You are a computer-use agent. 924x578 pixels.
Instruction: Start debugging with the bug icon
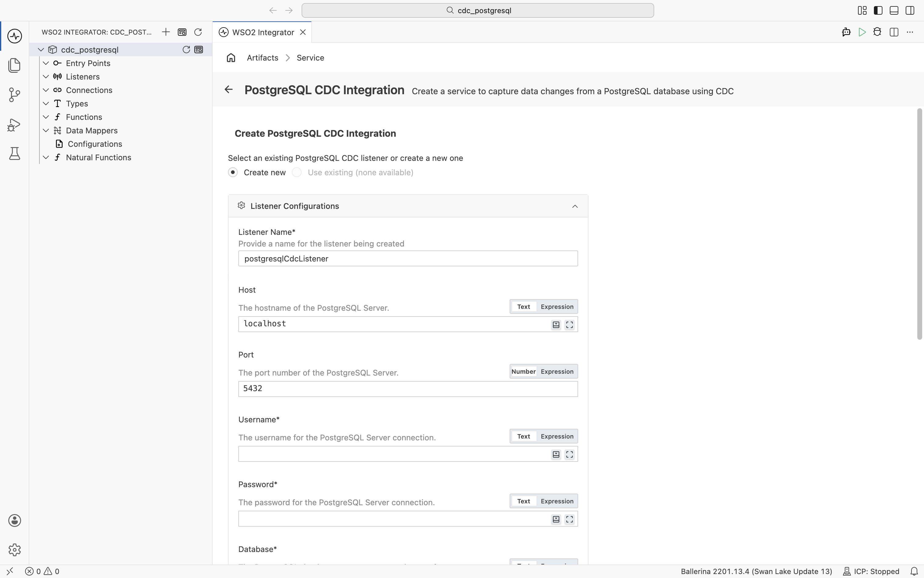(x=878, y=32)
